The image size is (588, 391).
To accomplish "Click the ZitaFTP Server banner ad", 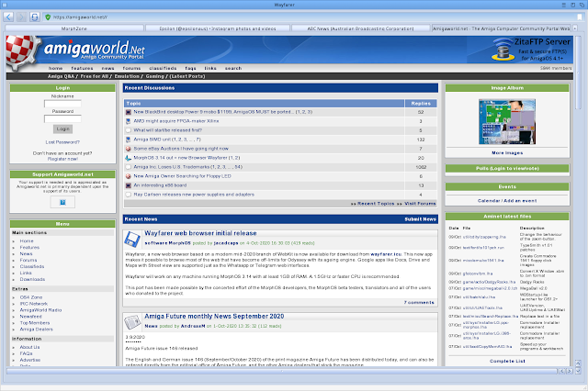I will [530, 49].
